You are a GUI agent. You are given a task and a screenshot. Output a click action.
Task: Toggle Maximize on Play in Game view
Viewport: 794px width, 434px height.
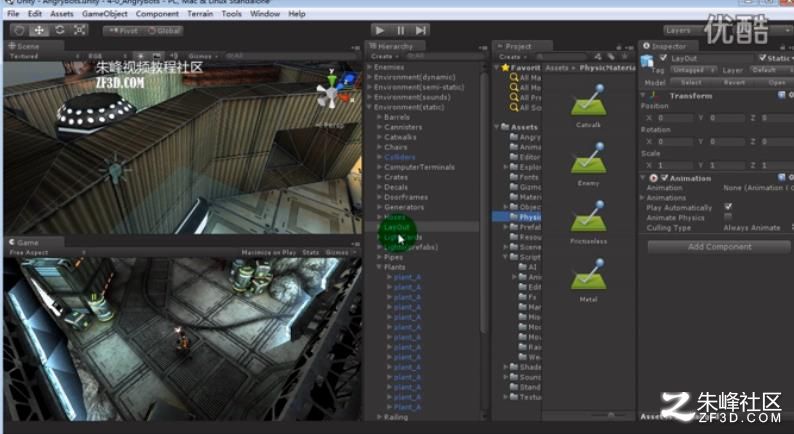click(268, 252)
